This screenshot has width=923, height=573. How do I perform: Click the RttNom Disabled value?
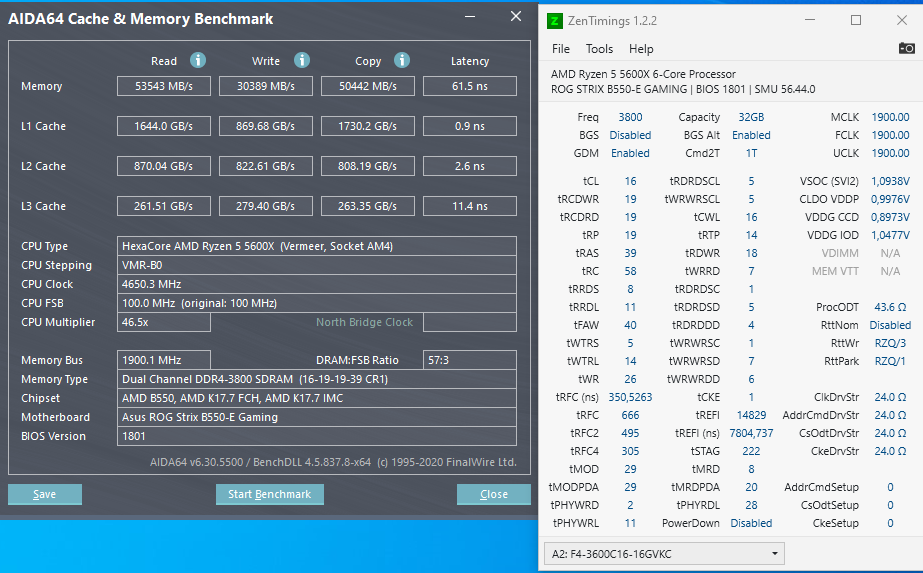tap(890, 325)
